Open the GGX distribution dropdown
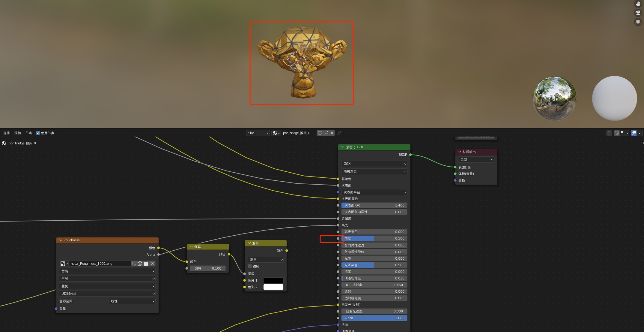Screen dimensions: 644x332 (374, 164)
